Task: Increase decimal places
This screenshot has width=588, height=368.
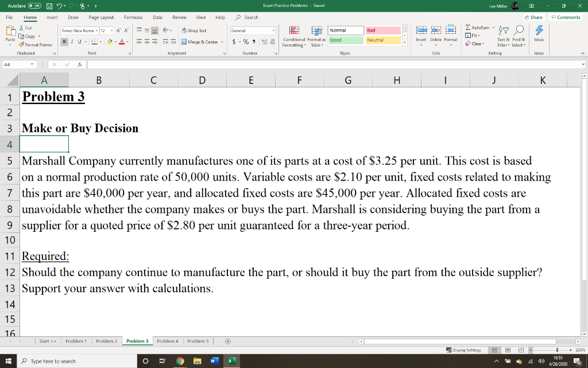Action: coord(264,41)
